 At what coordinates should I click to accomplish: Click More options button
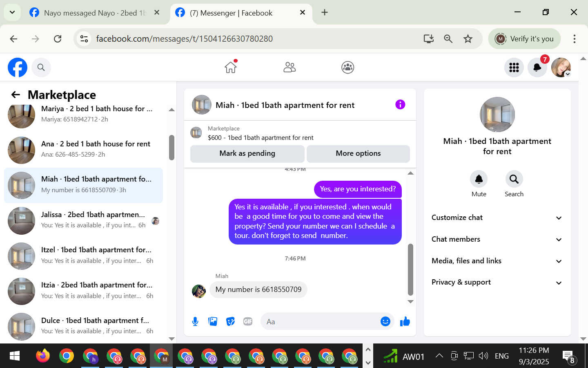coord(358,154)
